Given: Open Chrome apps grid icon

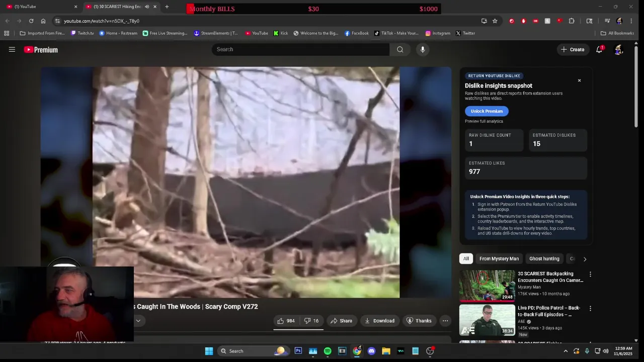Looking at the screenshot, I should coord(7,33).
